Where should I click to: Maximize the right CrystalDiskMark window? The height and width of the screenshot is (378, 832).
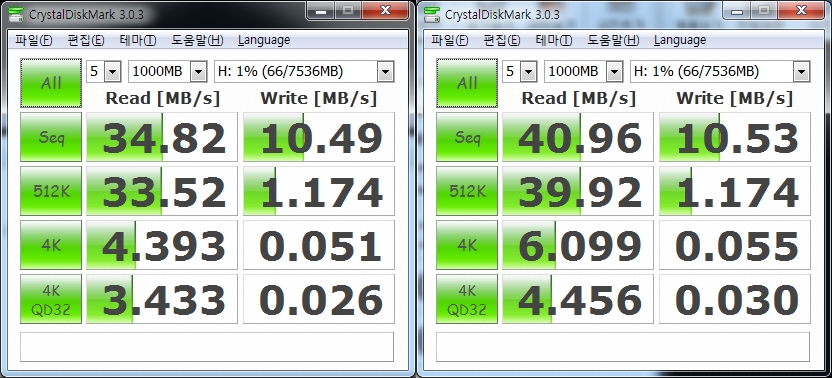click(764, 10)
